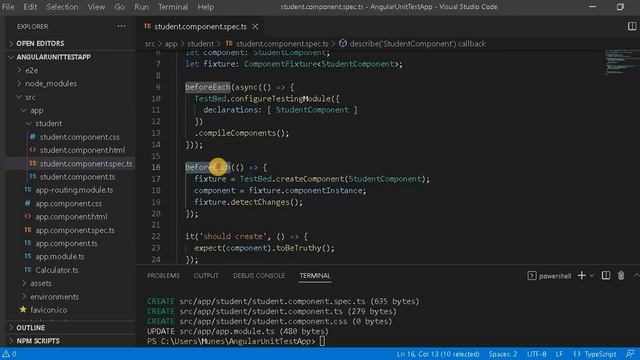Open the Go menu
Viewport: 640px width, 360px height.
click(x=119, y=7)
